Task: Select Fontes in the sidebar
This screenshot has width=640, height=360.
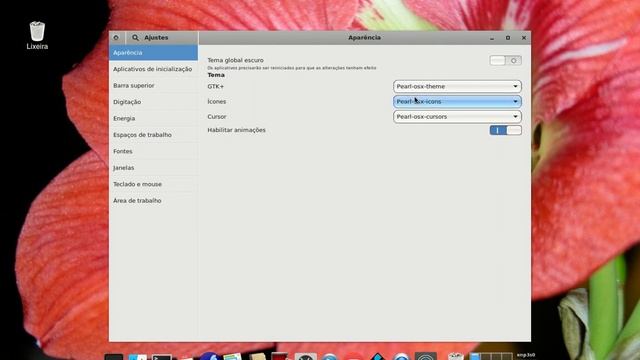Action: (x=153, y=151)
